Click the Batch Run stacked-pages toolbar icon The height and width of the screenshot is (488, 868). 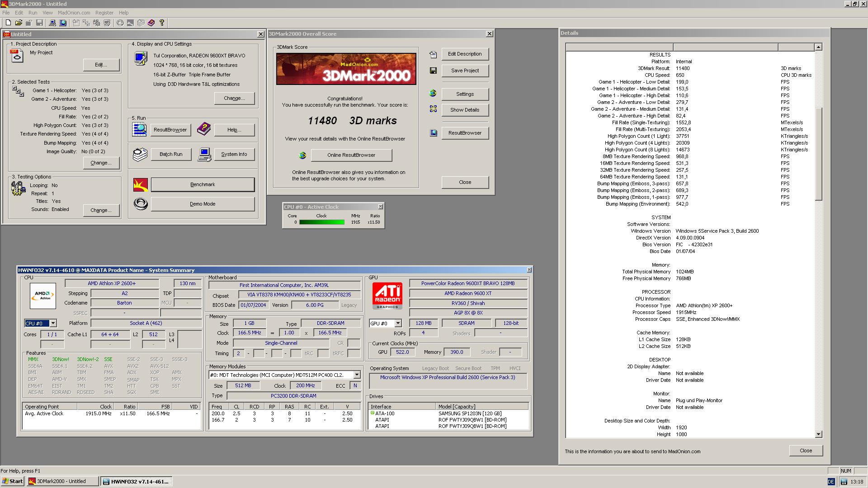141,23
